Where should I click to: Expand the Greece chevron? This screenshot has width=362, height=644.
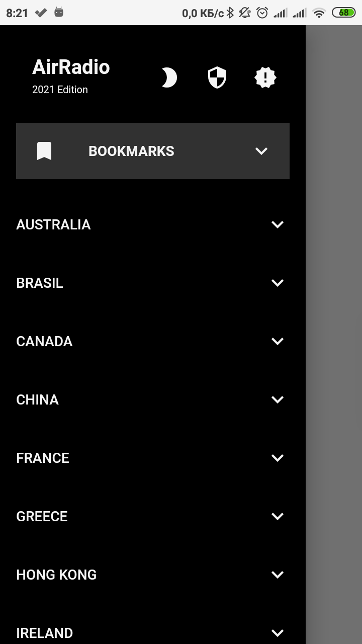(277, 516)
